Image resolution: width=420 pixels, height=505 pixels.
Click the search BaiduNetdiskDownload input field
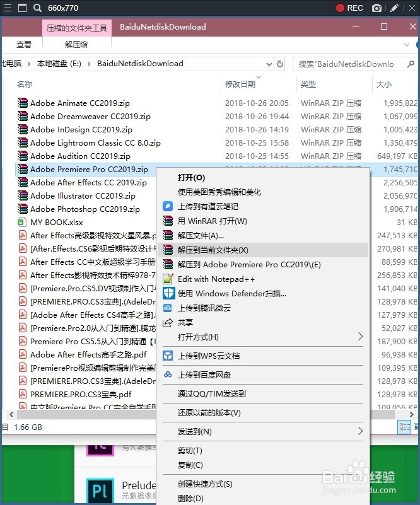pos(348,64)
